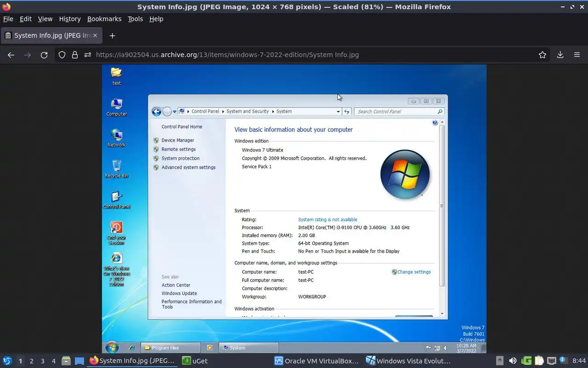
Task: Close the System Info.jpg tab
Action: [x=95, y=35]
